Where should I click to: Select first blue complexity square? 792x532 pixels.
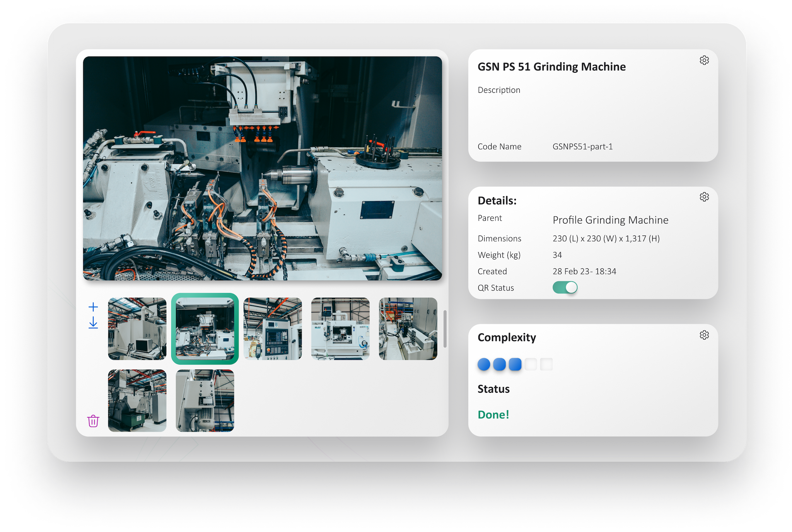coord(484,364)
